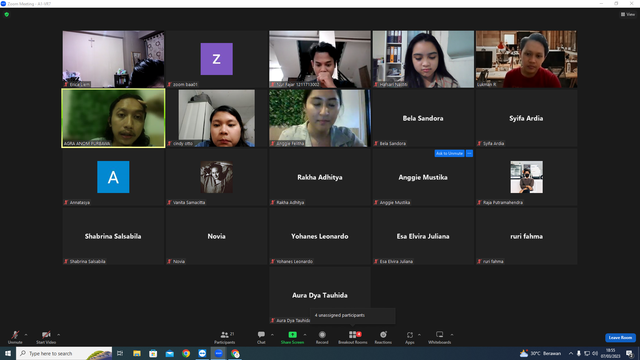Screen dimensions: 640x360
Task: Unmute the microphone in Zoom toolbar
Action: pos(15,337)
